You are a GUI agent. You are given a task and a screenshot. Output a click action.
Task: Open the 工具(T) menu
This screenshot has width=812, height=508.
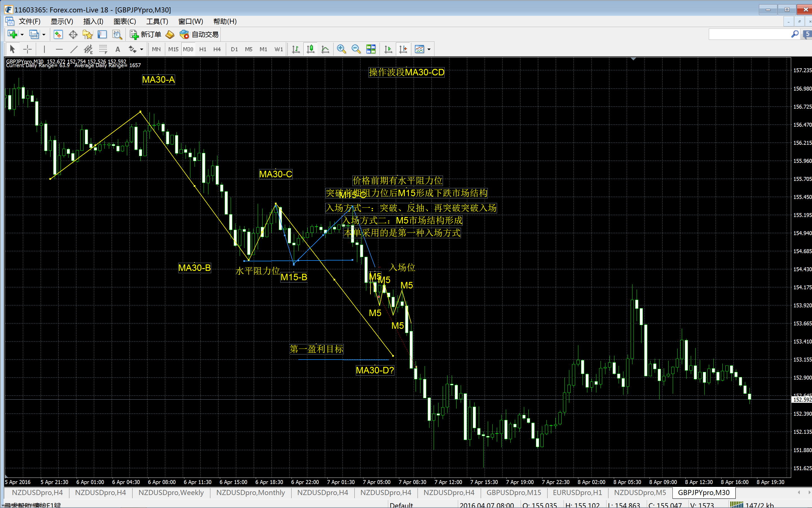click(157, 21)
